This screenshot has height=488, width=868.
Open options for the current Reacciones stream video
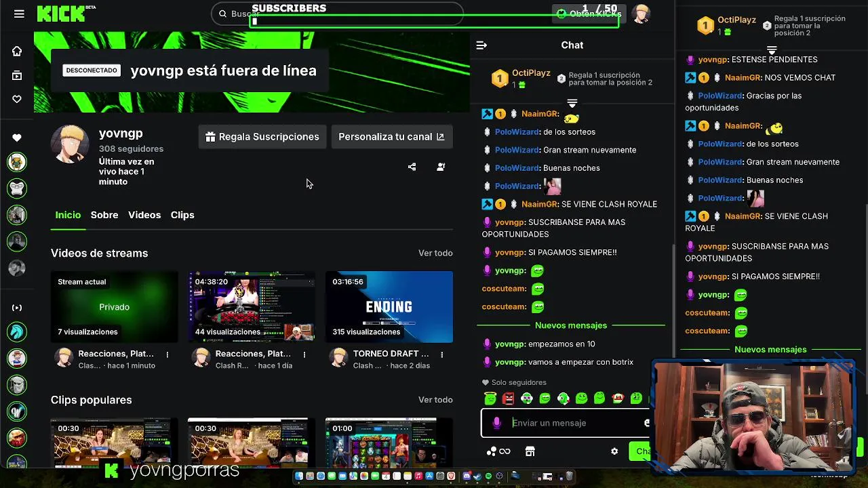point(167,354)
